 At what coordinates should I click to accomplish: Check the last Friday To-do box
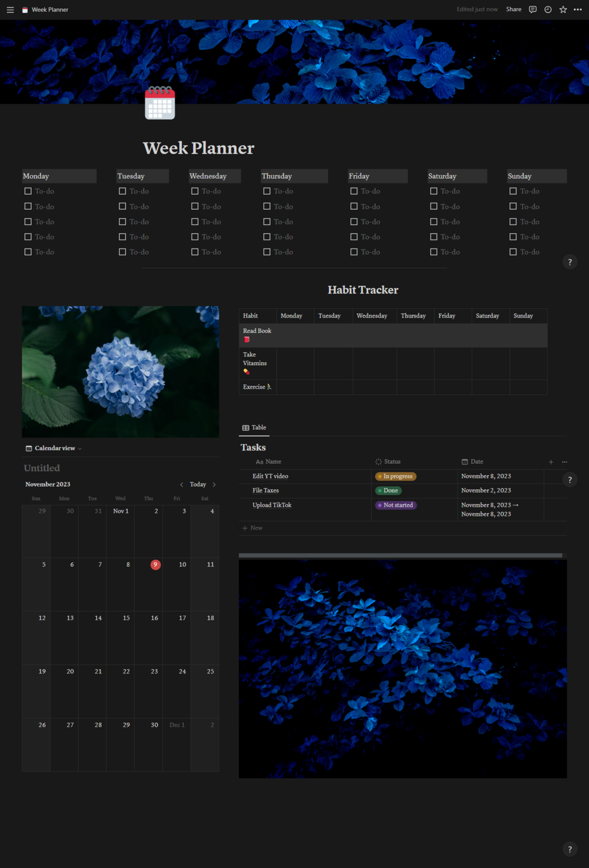354,252
